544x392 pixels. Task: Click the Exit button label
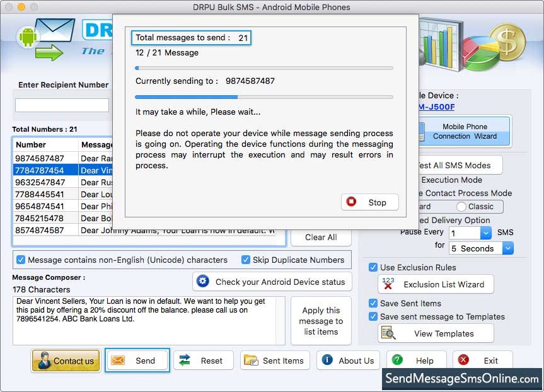(x=491, y=360)
